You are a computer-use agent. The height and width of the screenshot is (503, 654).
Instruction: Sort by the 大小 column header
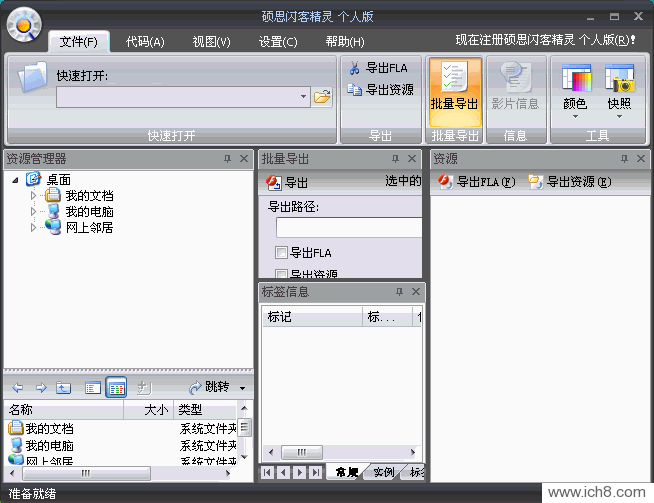pyautogui.click(x=148, y=410)
